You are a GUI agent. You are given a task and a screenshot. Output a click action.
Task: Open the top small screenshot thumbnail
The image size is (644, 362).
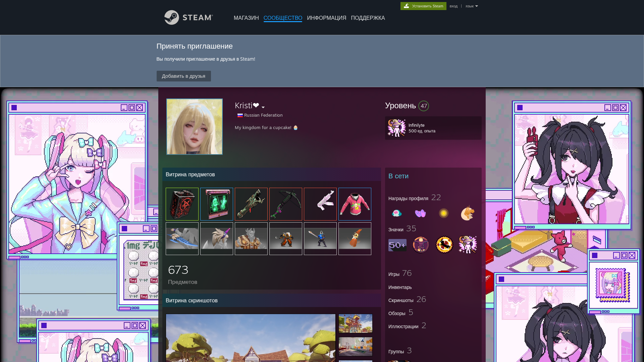coord(356,323)
